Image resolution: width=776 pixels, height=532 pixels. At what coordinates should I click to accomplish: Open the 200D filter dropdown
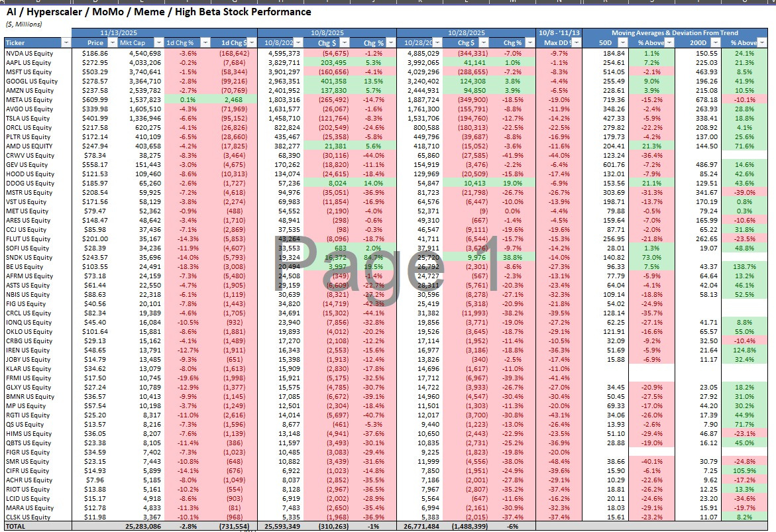point(716,43)
